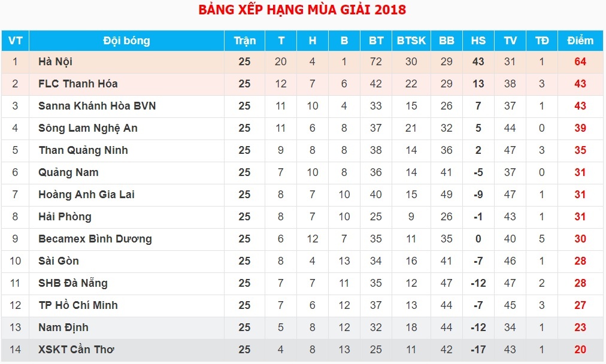The width and height of the screenshot is (606, 364).
Task: Click Sông Lam Nghệ An team name
Action: [88, 128]
